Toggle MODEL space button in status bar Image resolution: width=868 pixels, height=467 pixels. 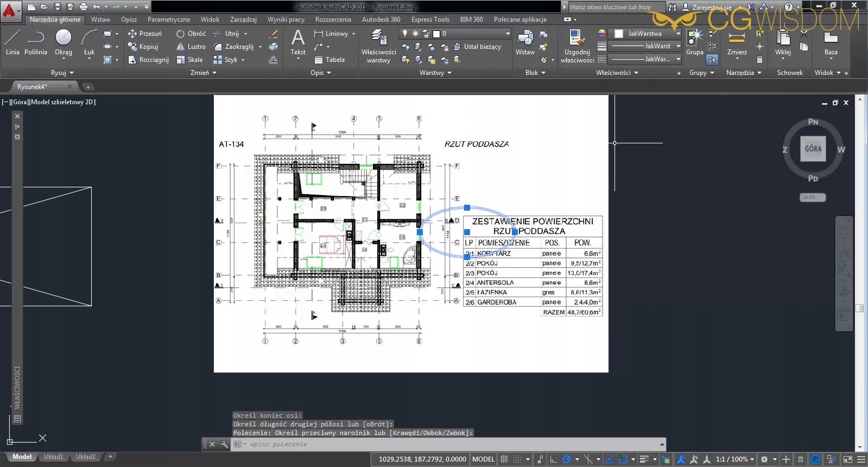pyautogui.click(x=483, y=459)
